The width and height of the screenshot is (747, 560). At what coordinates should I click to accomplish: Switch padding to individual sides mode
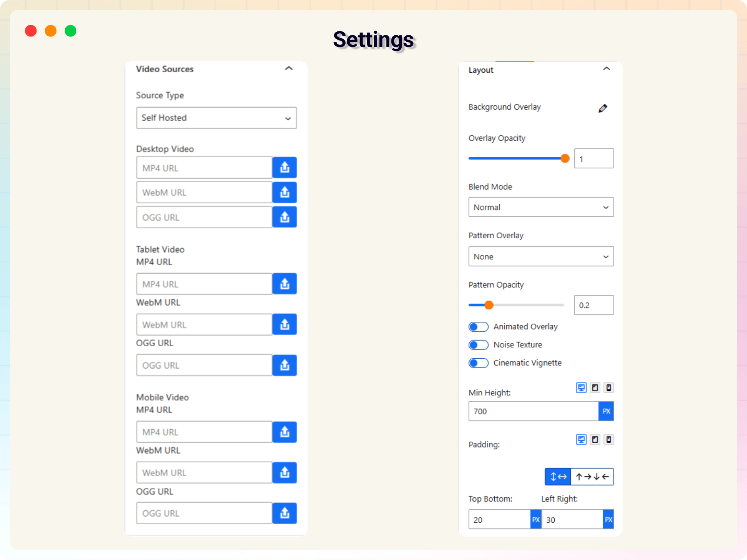pos(592,477)
